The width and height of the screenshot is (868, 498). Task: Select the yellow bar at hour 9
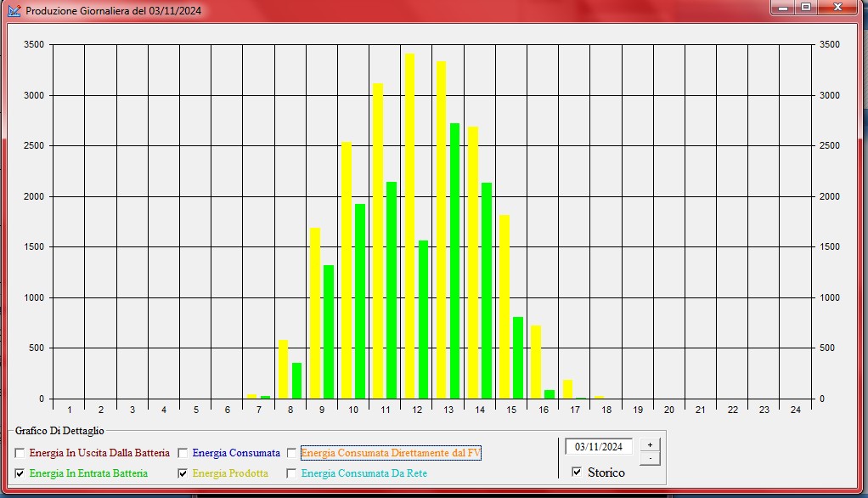pyautogui.click(x=314, y=313)
